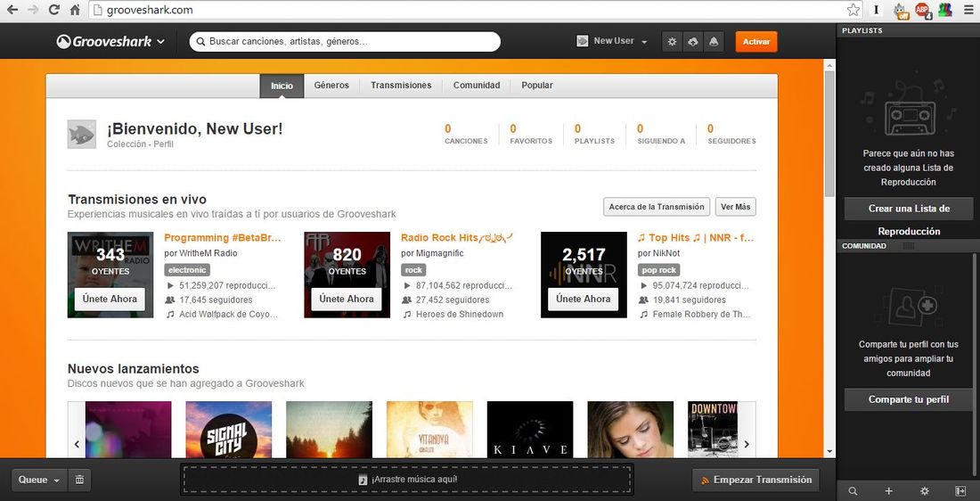Join the Radio Rock Hits broadcast
980x501 pixels.
click(347, 299)
